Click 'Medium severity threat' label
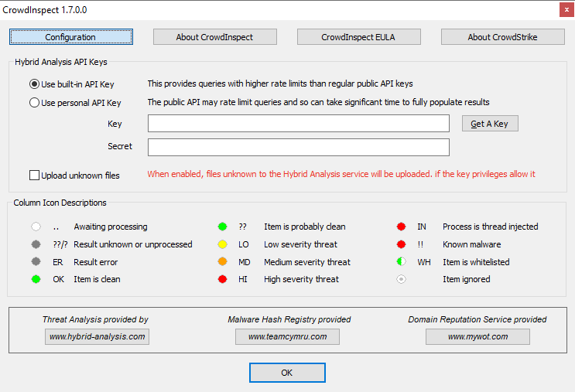Image resolution: width=575 pixels, height=392 pixels. tap(307, 262)
